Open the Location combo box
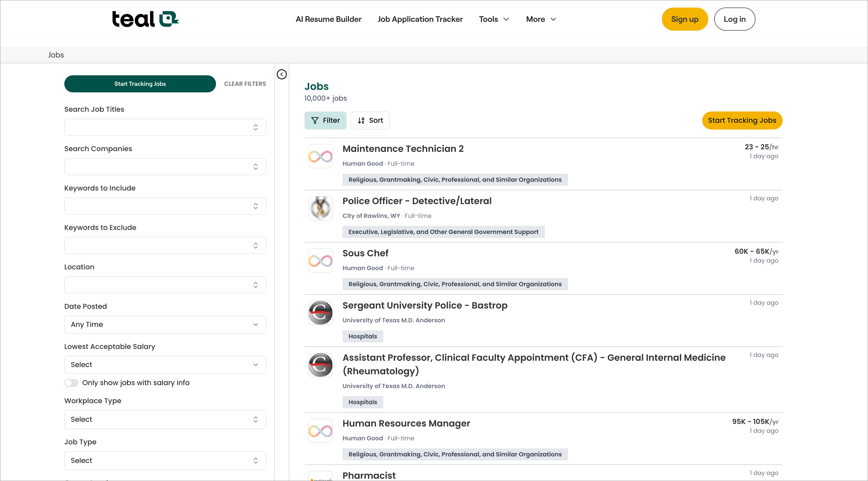This screenshot has width=868, height=481. 165,285
